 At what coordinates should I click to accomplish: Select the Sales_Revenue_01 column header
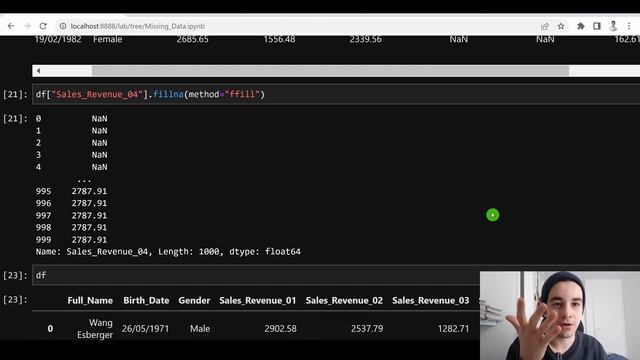[258, 301]
